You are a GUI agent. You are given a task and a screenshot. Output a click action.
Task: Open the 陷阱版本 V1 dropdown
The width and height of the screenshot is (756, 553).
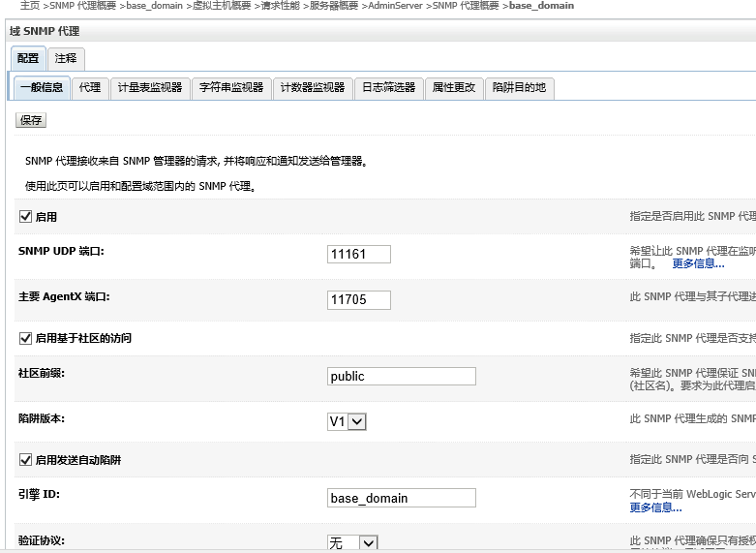347,421
